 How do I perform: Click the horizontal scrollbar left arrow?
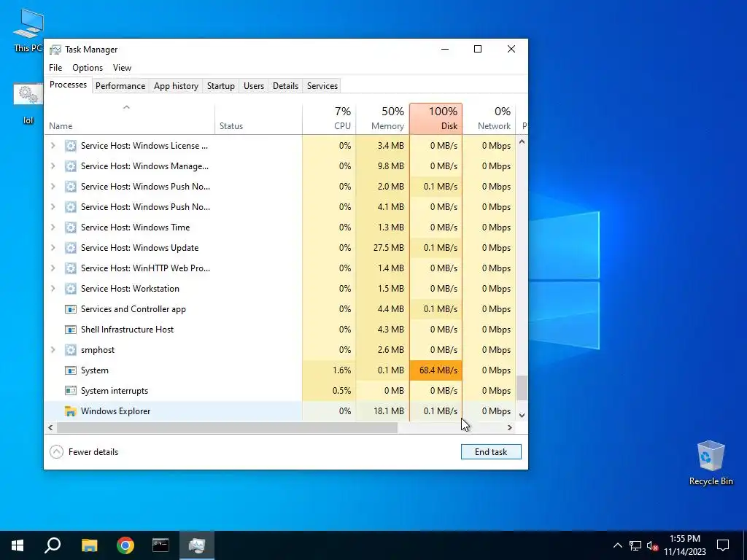coord(50,427)
